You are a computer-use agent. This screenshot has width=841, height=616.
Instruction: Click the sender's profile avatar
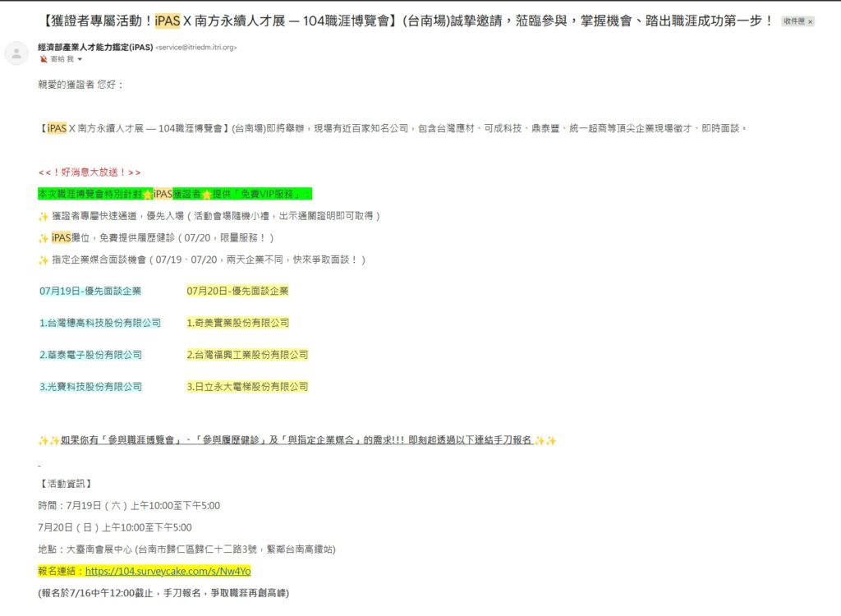coord(16,54)
